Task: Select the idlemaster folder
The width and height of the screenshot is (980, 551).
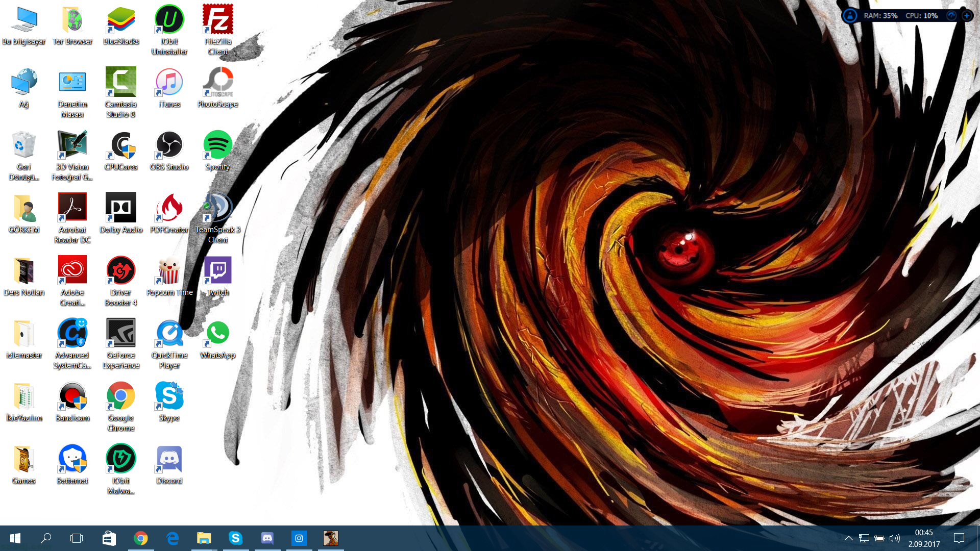Action: tap(24, 339)
